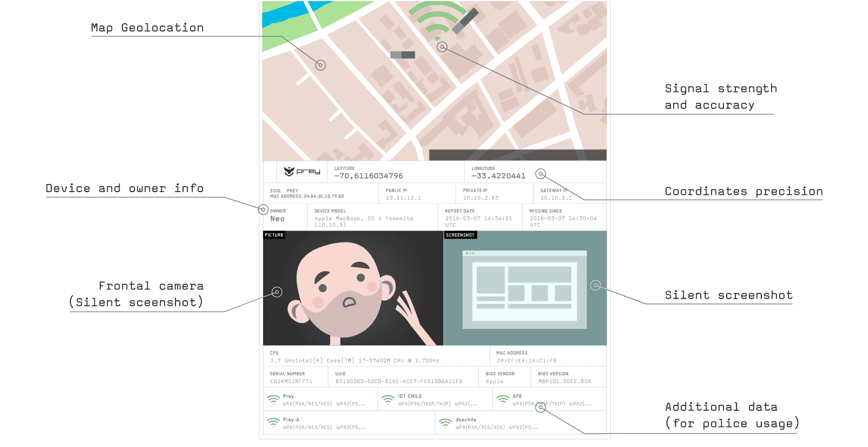This screenshot has width=868, height=447.
Task: Click the dark bar at the map bottom
Action: [x=518, y=155]
